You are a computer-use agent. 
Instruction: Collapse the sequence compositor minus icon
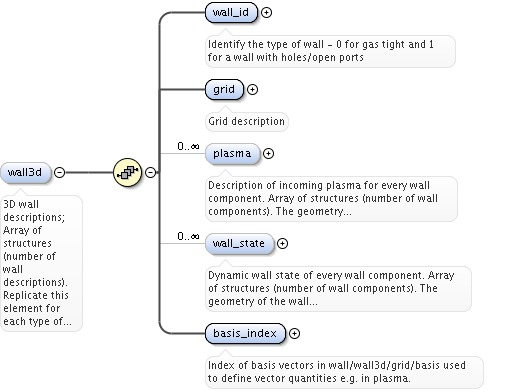tap(151, 172)
